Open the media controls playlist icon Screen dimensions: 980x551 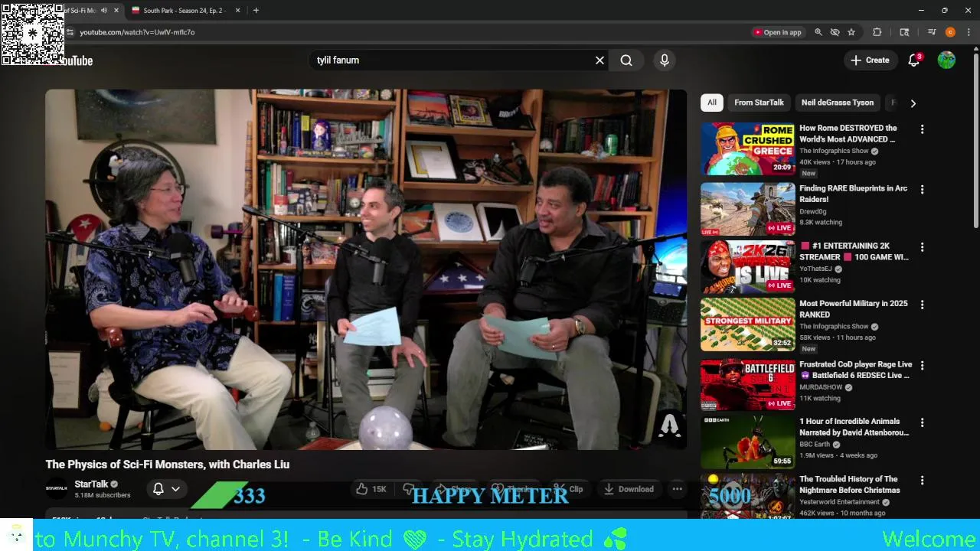point(932,32)
